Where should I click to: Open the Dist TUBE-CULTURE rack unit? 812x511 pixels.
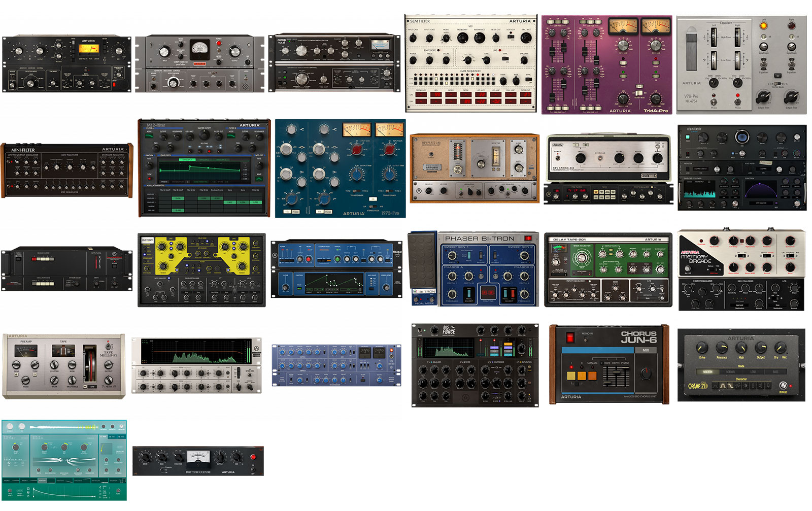tap(198, 461)
